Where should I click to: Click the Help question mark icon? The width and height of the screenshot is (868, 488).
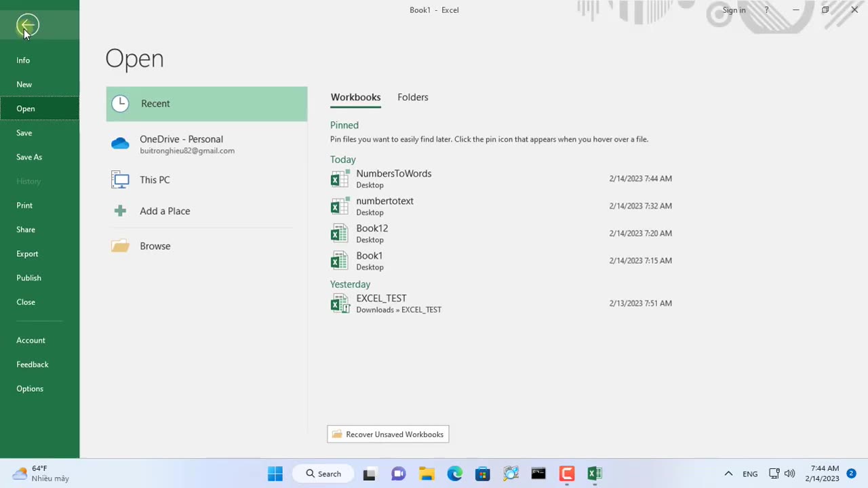pos(767,10)
